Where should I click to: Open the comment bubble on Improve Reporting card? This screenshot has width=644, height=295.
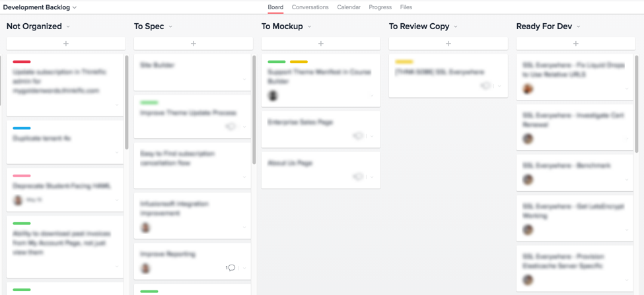[231, 268]
